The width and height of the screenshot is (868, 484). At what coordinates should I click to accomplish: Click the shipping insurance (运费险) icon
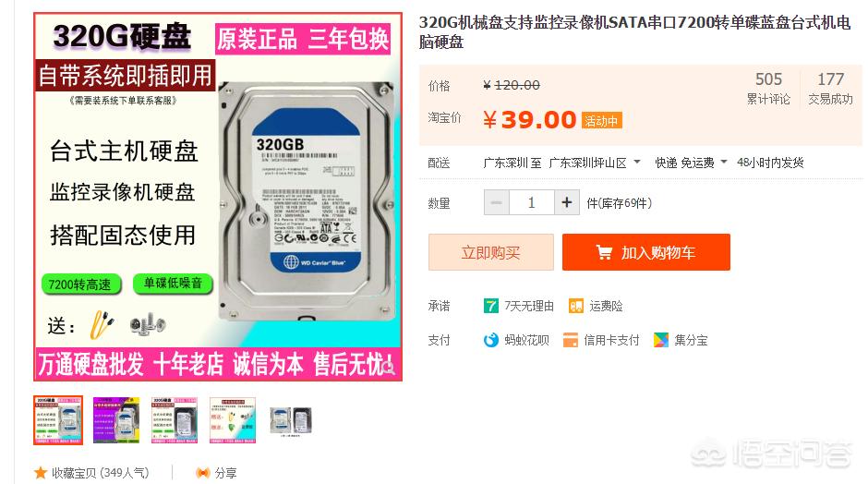pyautogui.click(x=576, y=306)
